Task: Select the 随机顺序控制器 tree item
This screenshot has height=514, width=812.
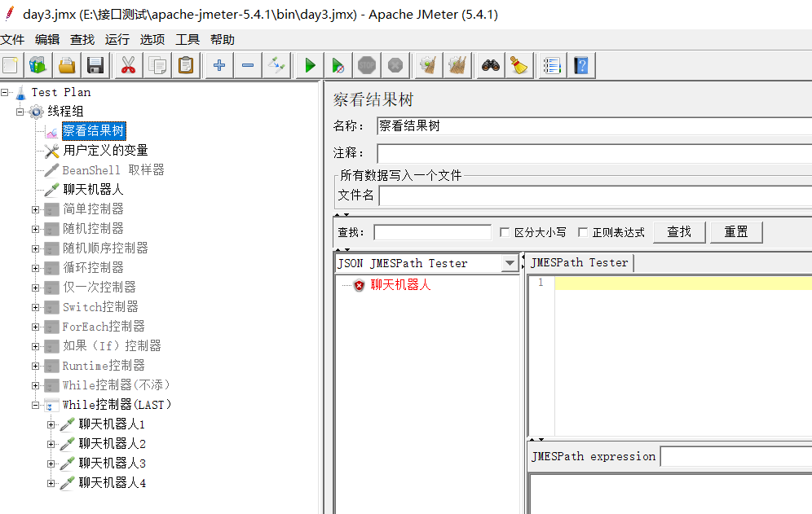Action: pyautogui.click(x=106, y=248)
